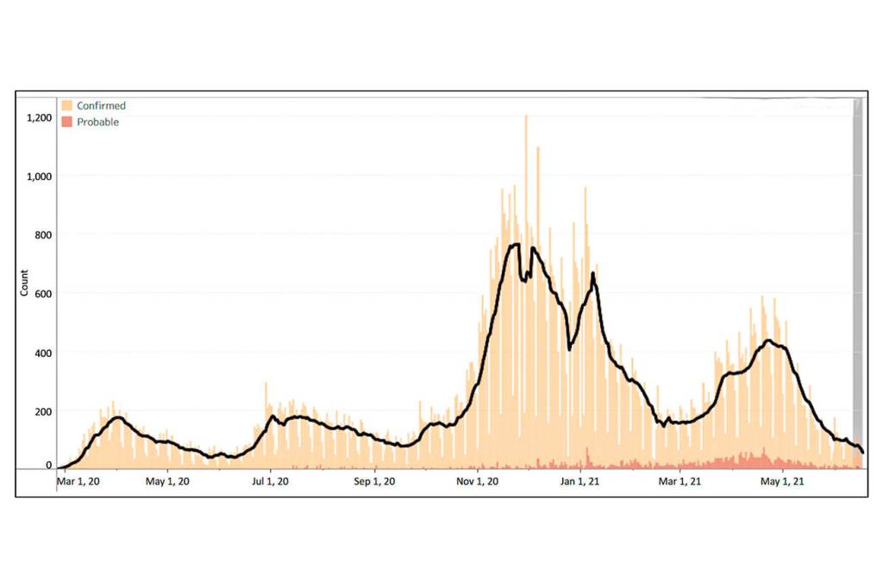Viewport: 883px width, 588px height.
Task: Click the Probable legend color swatch
Action: tap(66, 122)
